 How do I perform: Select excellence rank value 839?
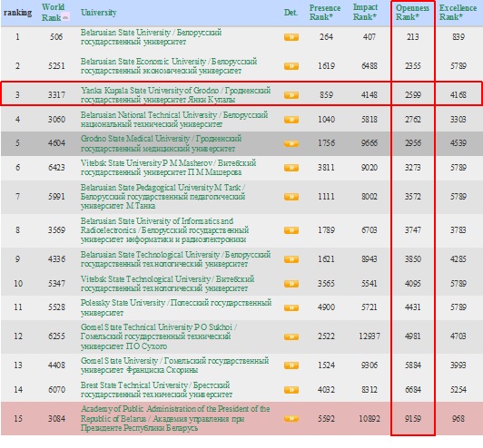(458, 37)
